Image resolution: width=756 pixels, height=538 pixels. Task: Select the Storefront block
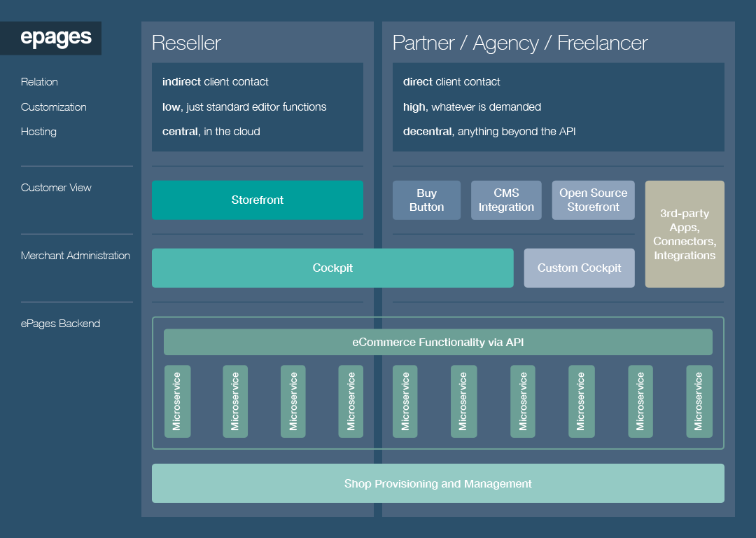258,200
